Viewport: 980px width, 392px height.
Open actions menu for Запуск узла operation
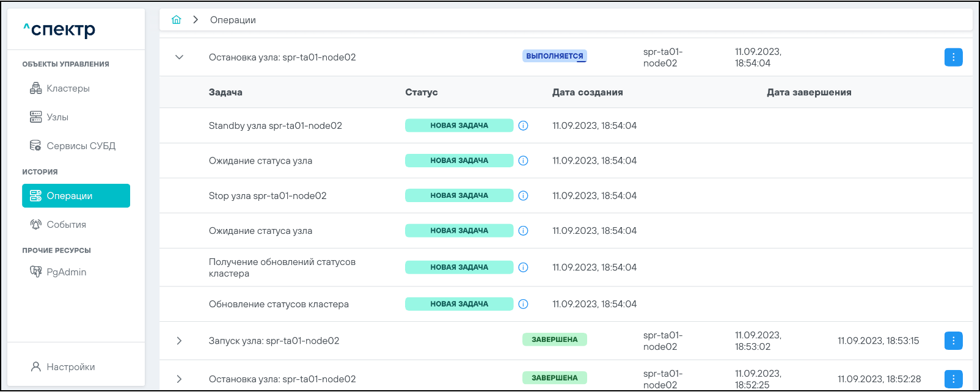pyautogui.click(x=953, y=341)
